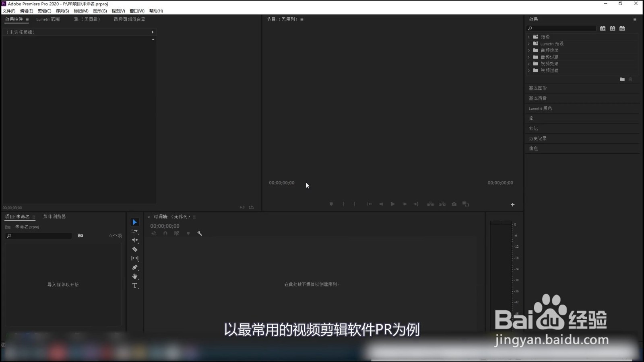
Task: Open the Lumetri 颜色 panel
Action: [539, 108]
